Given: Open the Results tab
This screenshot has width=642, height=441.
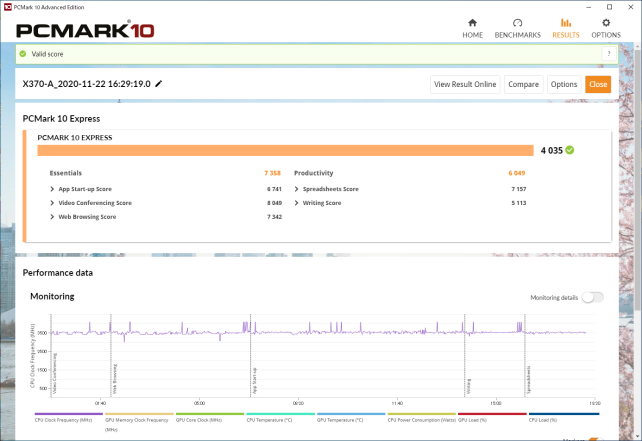Looking at the screenshot, I should tap(566, 29).
